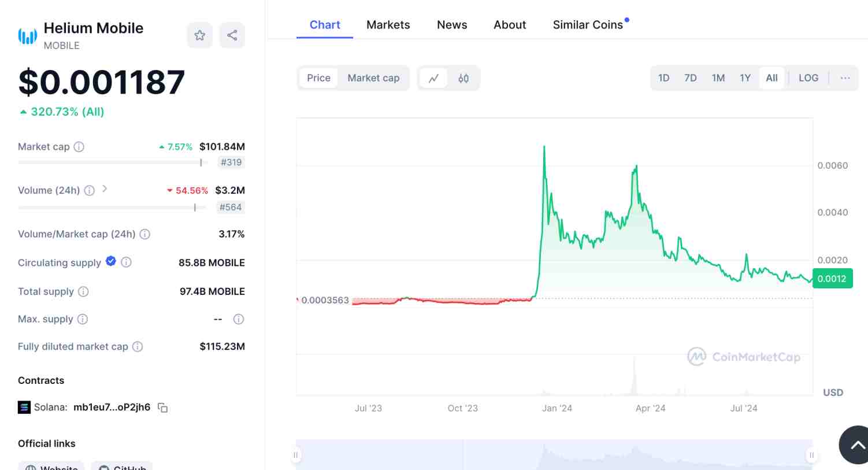Viewport: 868px width, 470px height.
Task: Click the $3.2M volume value
Action: (230, 190)
